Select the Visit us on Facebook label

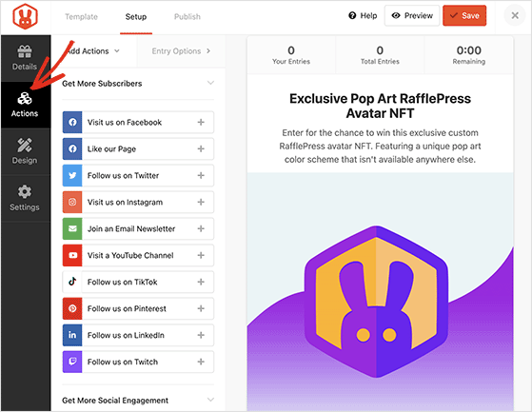point(125,122)
